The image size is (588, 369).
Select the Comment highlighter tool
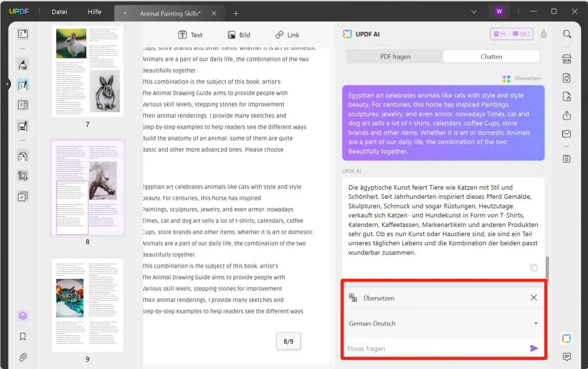click(x=22, y=64)
